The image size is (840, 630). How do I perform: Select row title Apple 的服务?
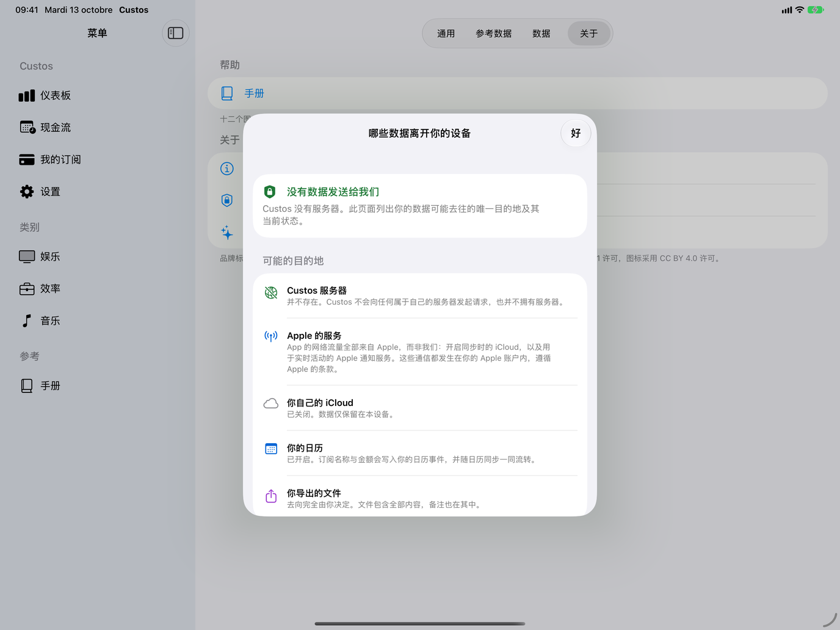click(314, 336)
